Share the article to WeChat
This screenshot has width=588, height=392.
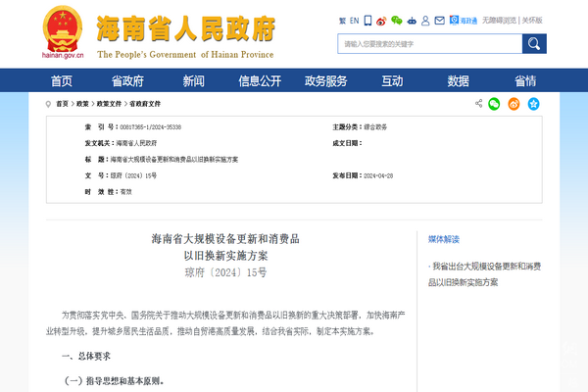494,103
